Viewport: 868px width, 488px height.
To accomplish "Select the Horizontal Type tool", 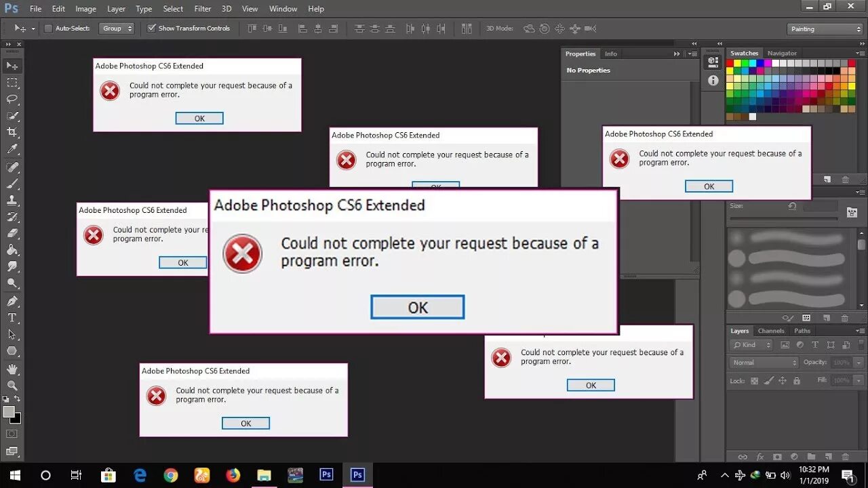I will tap(12, 318).
